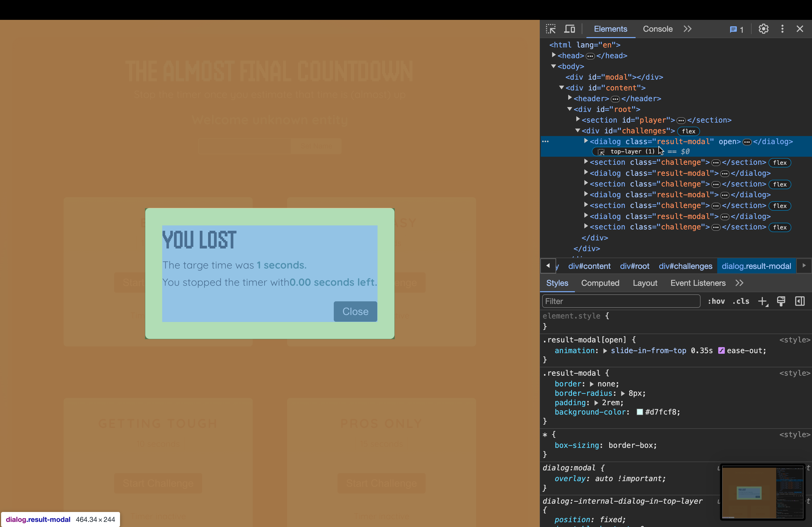This screenshot has width=812, height=527.
Task: Click the new style rule plus icon
Action: (762, 301)
